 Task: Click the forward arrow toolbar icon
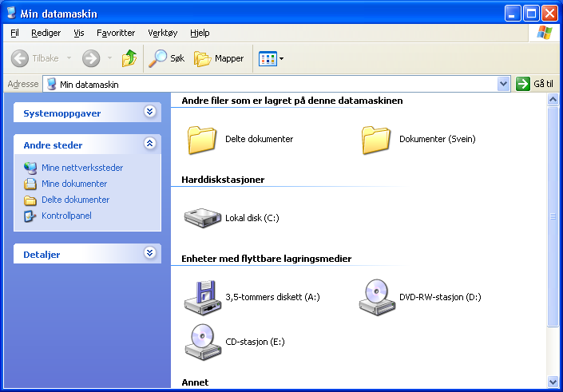coord(91,58)
